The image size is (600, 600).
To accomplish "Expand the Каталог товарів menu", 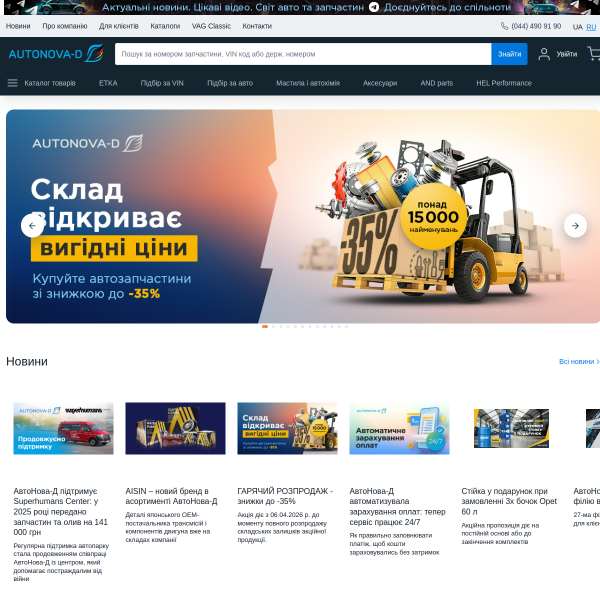I will click(49, 83).
